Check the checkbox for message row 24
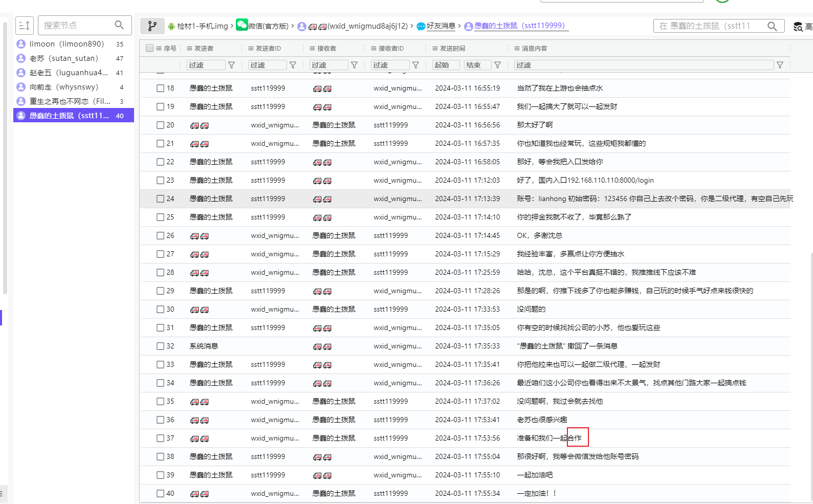The width and height of the screenshot is (813, 504). [x=161, y=199]
